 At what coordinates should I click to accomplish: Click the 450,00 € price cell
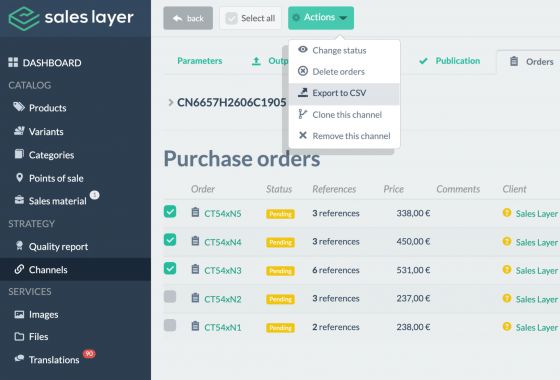[413, 241]
